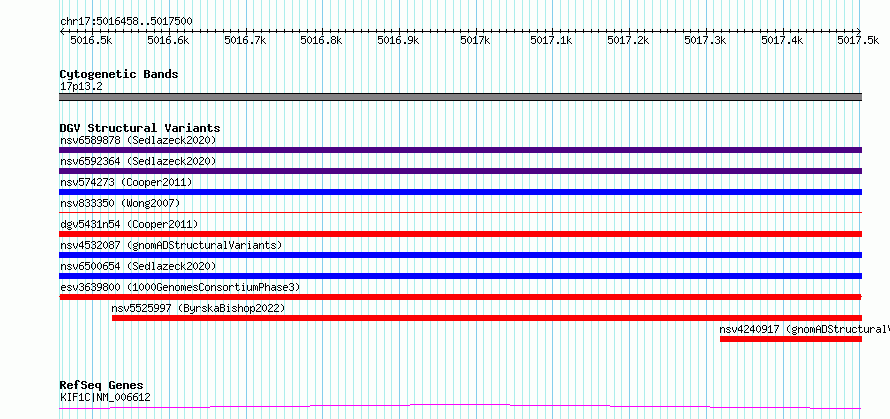Open the nsv574273 (Cooper2011) variant label

[x=126, y=182]
